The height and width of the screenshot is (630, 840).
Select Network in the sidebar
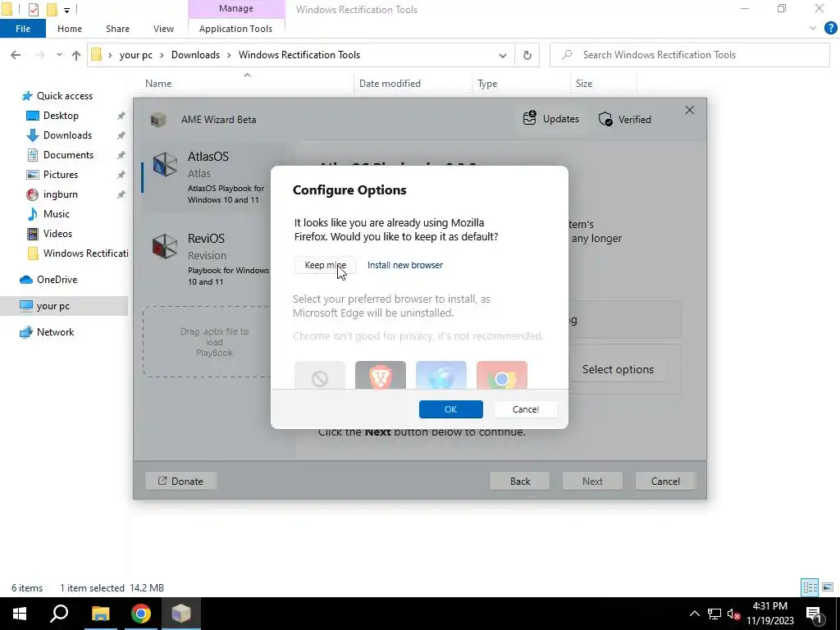tap(55, 332)
